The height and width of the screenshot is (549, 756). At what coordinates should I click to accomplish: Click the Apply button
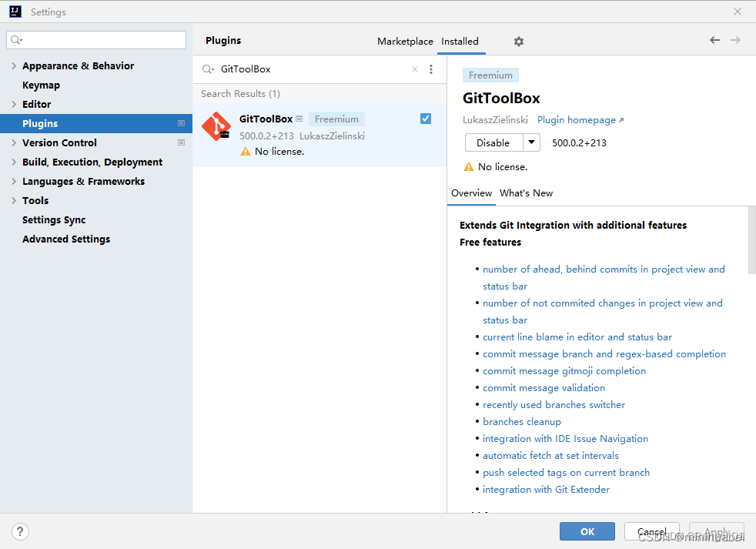point(717,531)
